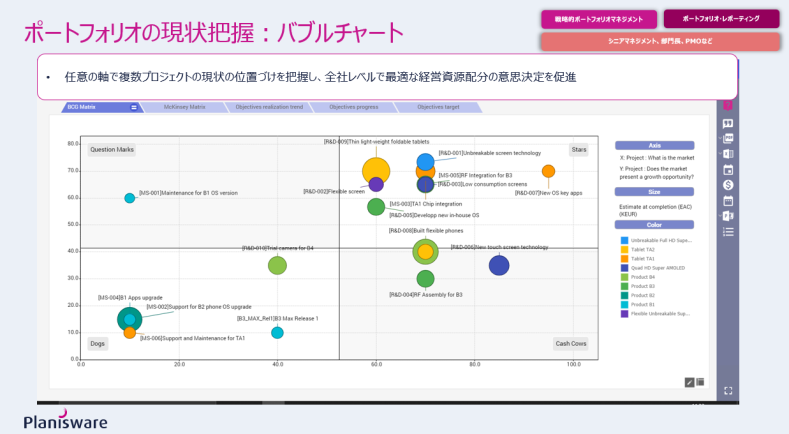Open the calendar range icon below the dollar
The image size is (789, 434).
pos(728,201)
